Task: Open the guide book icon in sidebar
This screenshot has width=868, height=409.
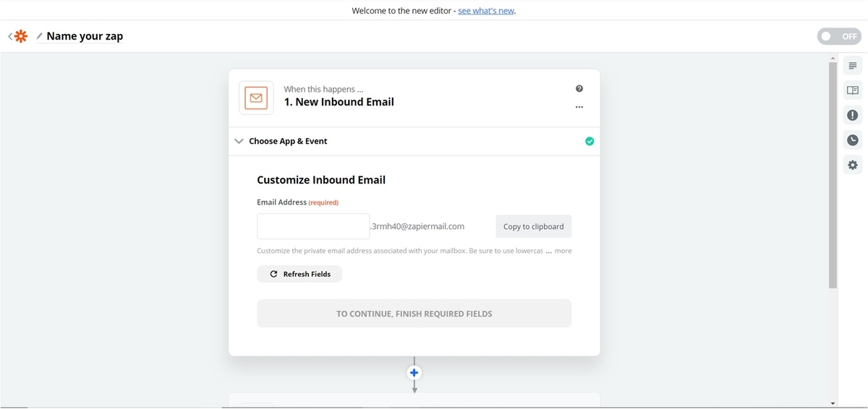Action: tap(853, 90)
